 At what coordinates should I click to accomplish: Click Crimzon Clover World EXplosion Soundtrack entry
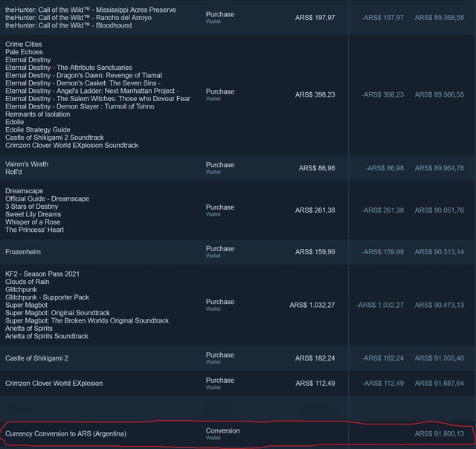71,145
